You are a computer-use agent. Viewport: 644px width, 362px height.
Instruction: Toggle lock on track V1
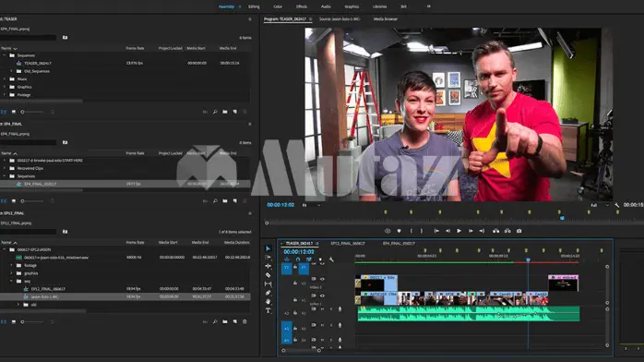(295, 300)
